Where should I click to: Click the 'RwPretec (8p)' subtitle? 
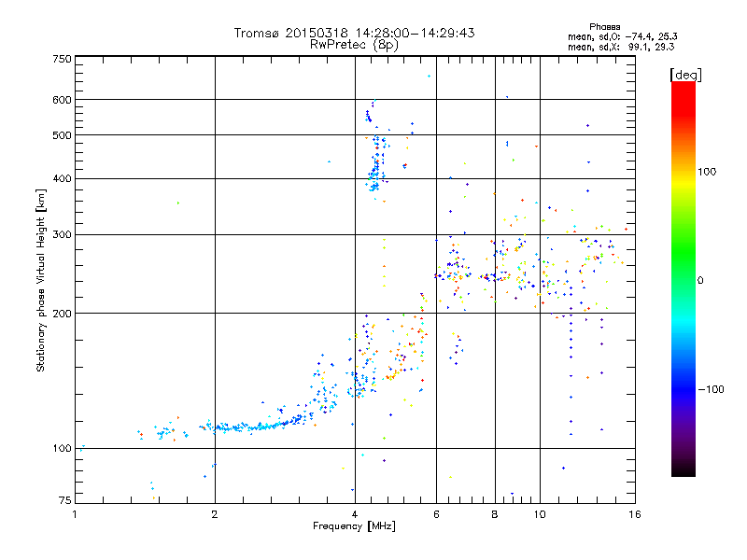coord(354,45)
